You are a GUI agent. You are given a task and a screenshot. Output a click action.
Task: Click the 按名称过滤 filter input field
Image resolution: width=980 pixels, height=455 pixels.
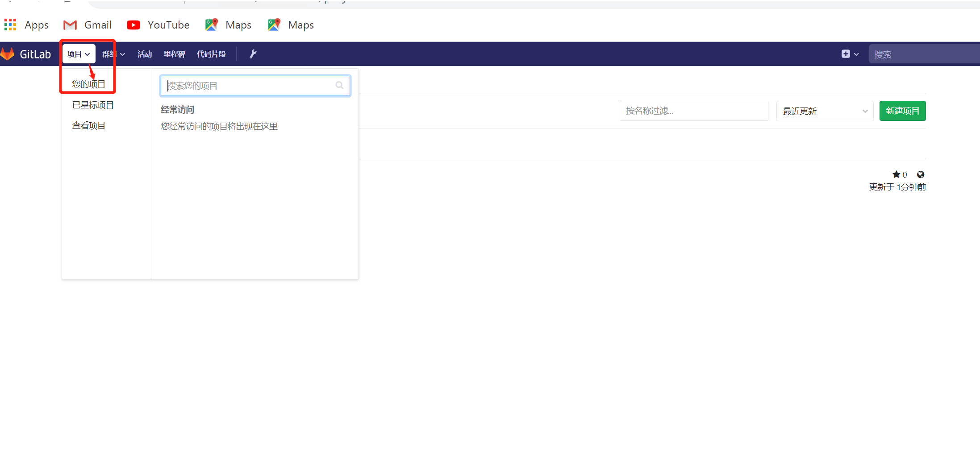tap(693, 111)
